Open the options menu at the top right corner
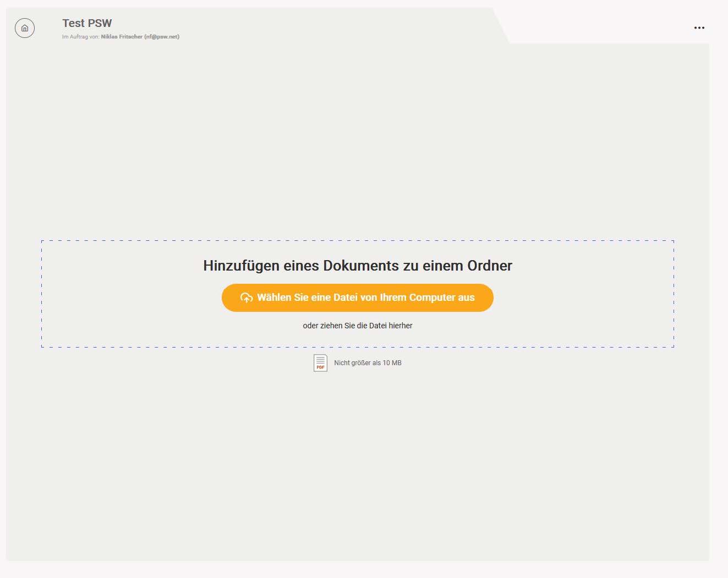728x578 pixels. point(699,27)
